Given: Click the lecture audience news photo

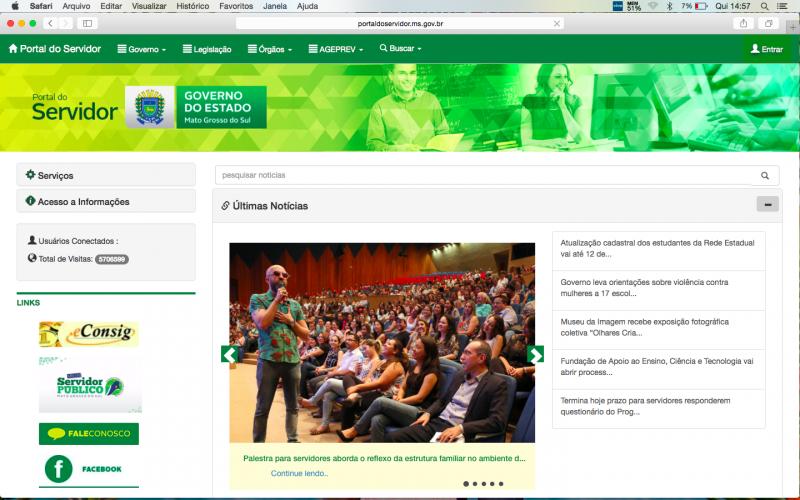Looking at the screenshot, I should 382,342.
